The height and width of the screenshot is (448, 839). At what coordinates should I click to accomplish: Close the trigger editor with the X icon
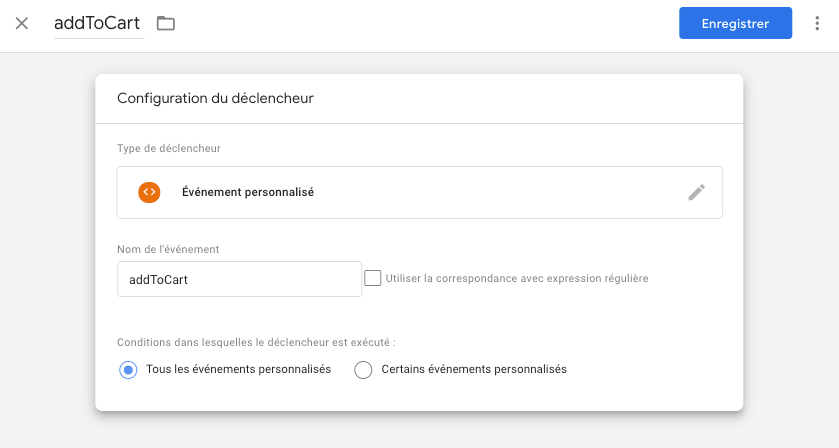pyautogui.click(x=22, y=23)
